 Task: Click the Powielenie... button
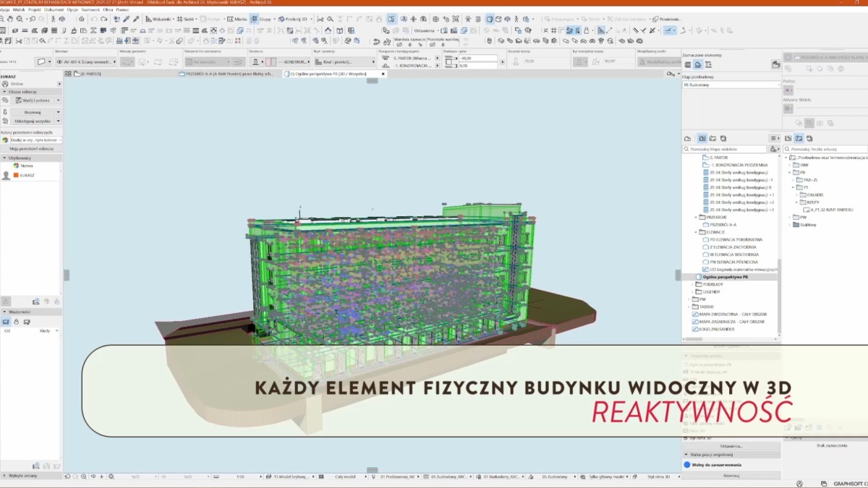pos(665,20)
